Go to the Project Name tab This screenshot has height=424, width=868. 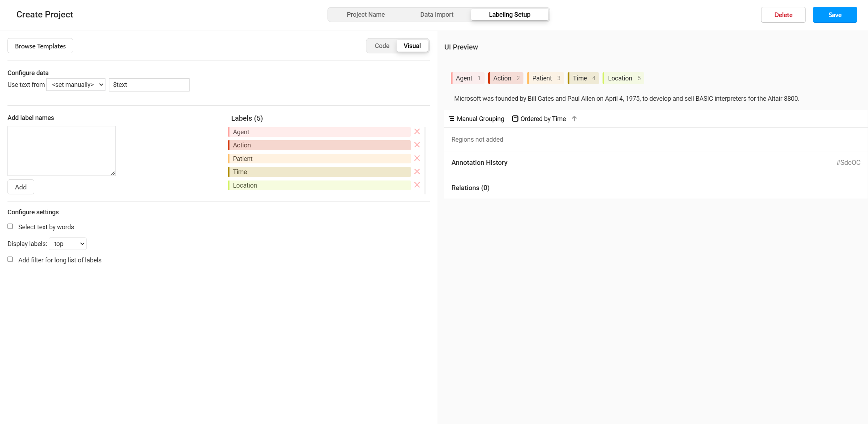pyautogui.click(x=366, y=15)
